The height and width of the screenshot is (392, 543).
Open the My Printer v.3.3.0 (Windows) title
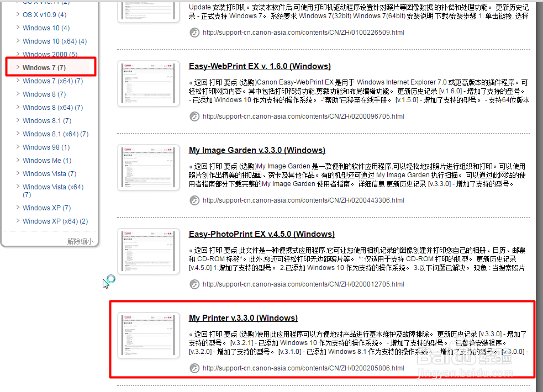pyautogui.click(x=243, y=318)
